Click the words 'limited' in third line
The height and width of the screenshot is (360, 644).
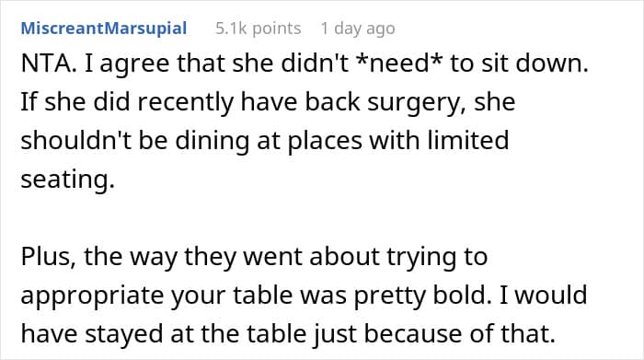coord(467,141)
